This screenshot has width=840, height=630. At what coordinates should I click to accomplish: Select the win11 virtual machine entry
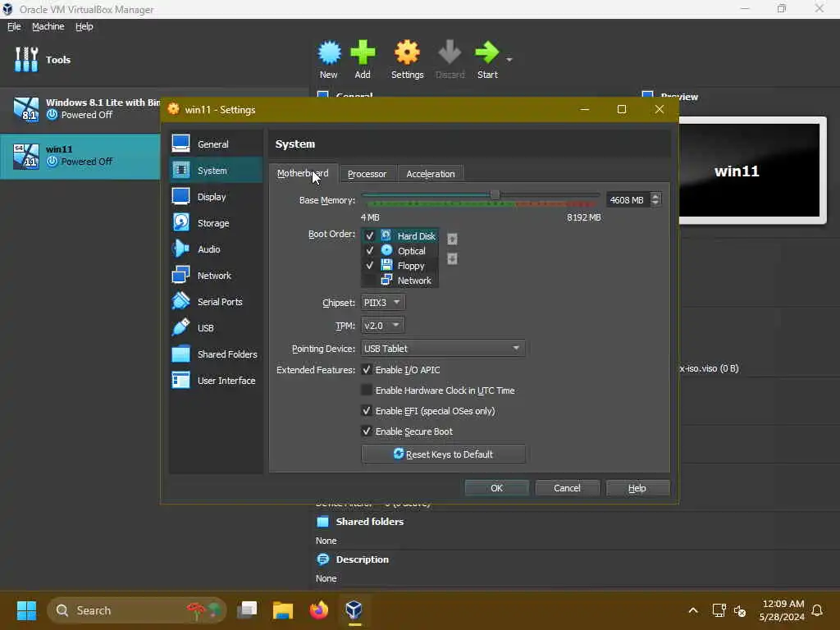click(x=80, y=156)
